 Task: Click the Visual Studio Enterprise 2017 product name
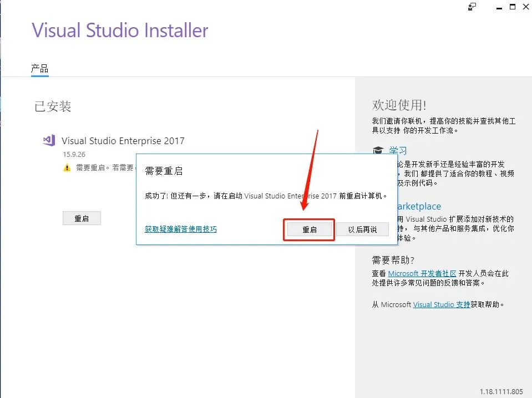(x=123, y=141)
